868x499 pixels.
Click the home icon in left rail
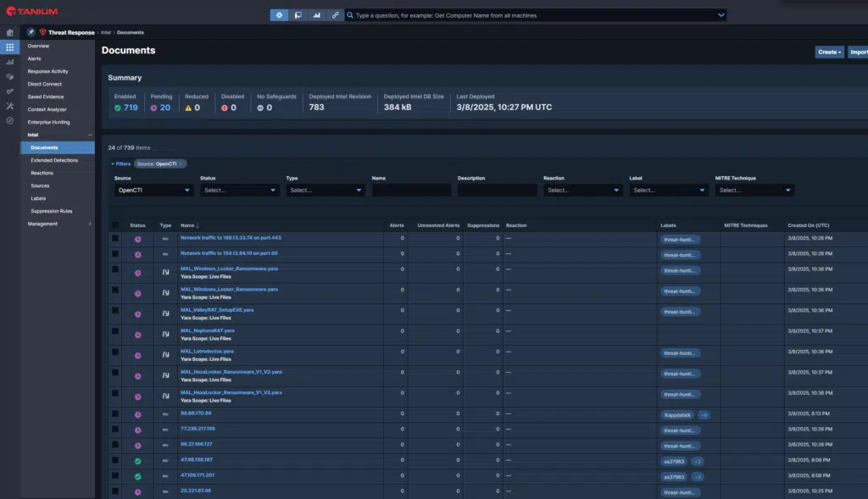pos(10,32)
